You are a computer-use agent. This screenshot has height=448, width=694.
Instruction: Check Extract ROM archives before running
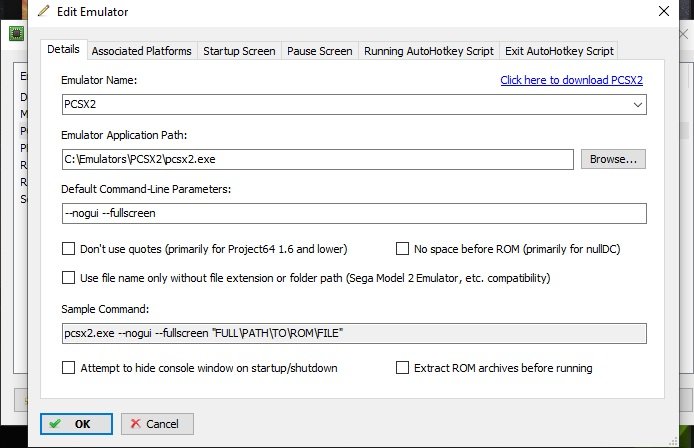point(402,368)
